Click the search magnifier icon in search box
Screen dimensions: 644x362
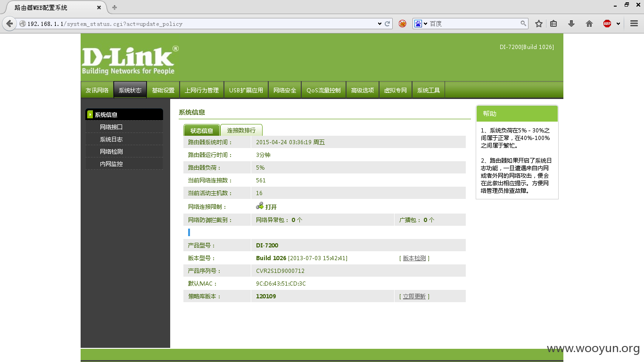(x=523, y=24)
